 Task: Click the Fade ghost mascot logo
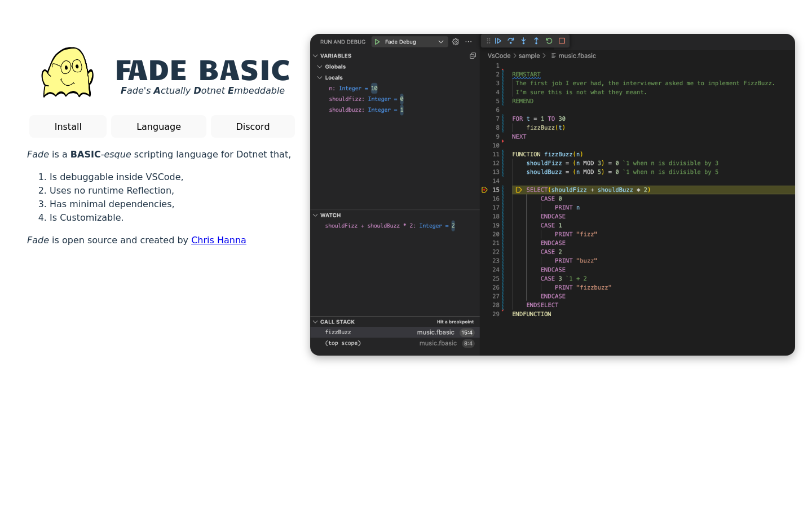click(x=68, y=72)
